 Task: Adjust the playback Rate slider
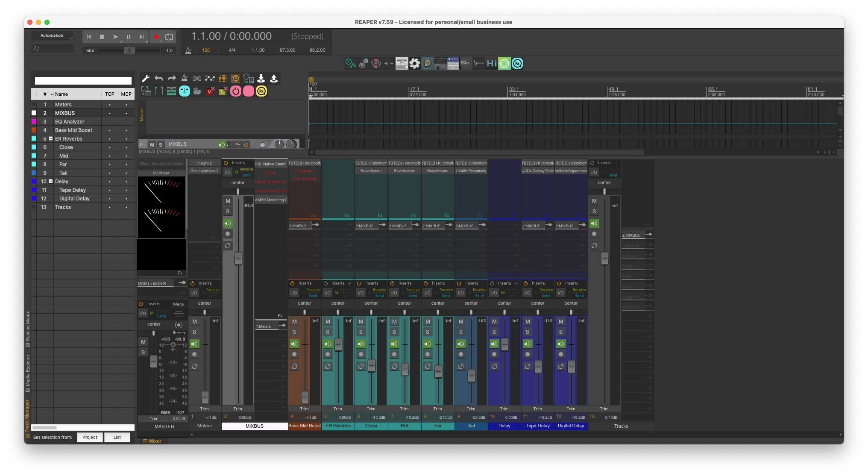point(129,50)
